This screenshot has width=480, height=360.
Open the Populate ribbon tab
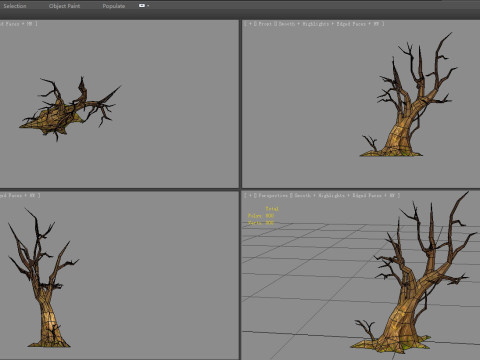coord(114,6)
